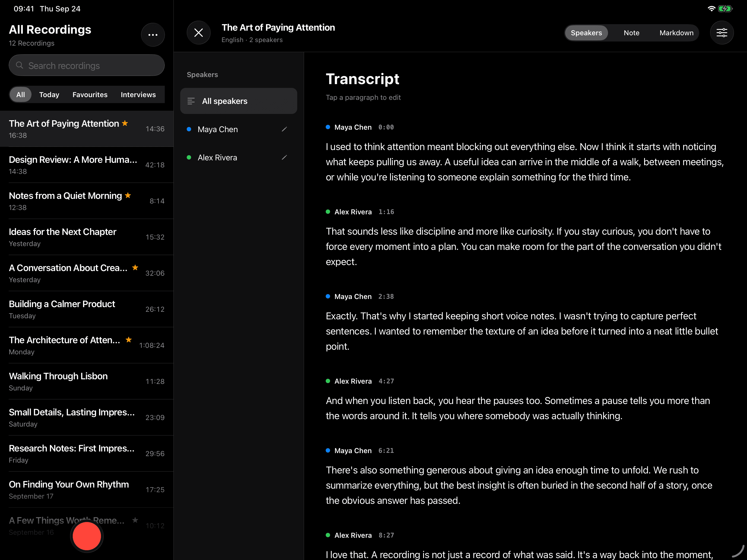
Task: Click the battery status icon
Action: 725,9
